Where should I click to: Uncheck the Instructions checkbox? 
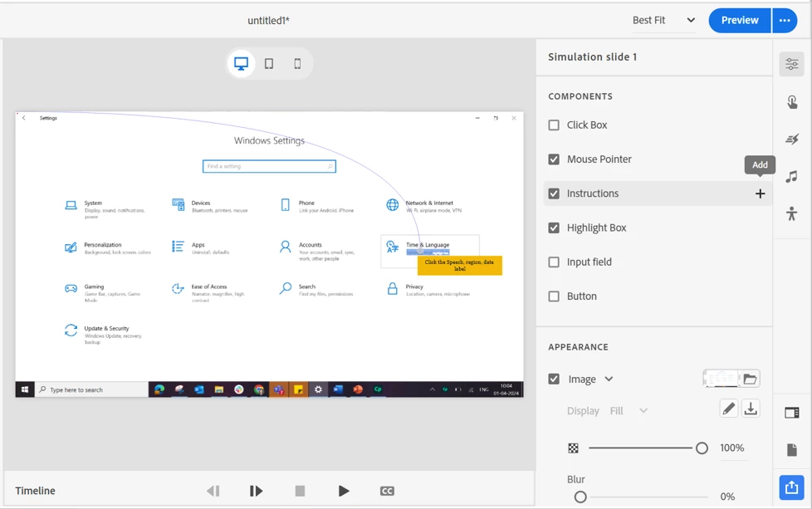coord(554,193)
